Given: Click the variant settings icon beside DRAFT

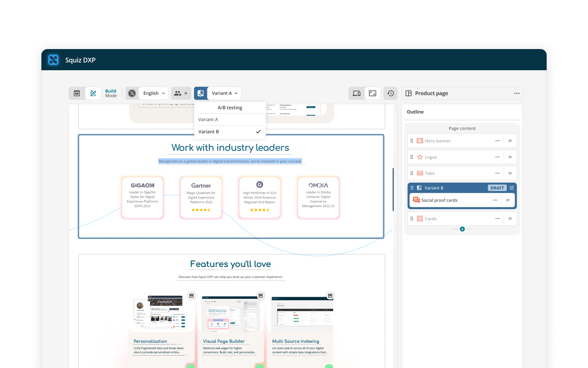Looking at the screenshot, I should pos(512,188).
